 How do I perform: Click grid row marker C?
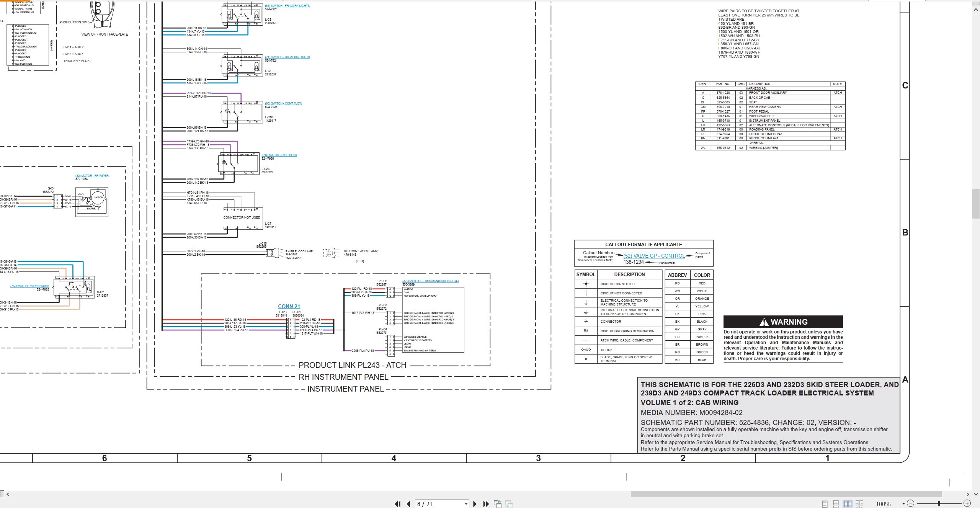point(905,85)
